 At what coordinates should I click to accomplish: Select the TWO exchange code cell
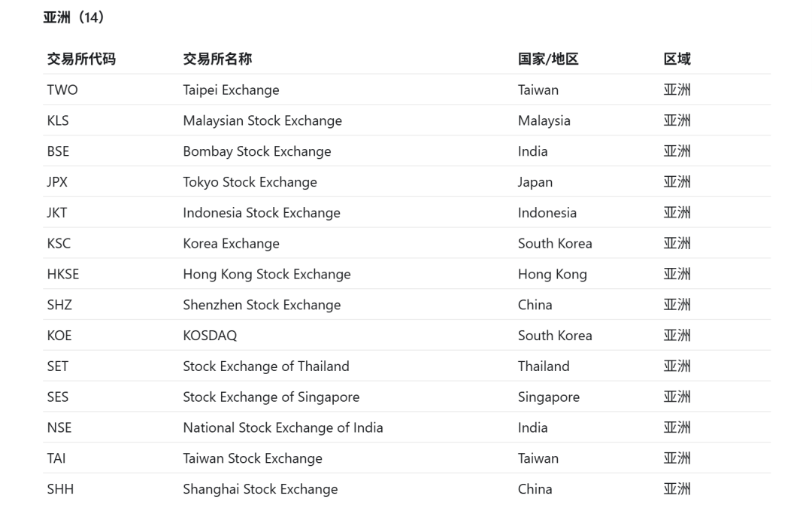tap(62, 90)
